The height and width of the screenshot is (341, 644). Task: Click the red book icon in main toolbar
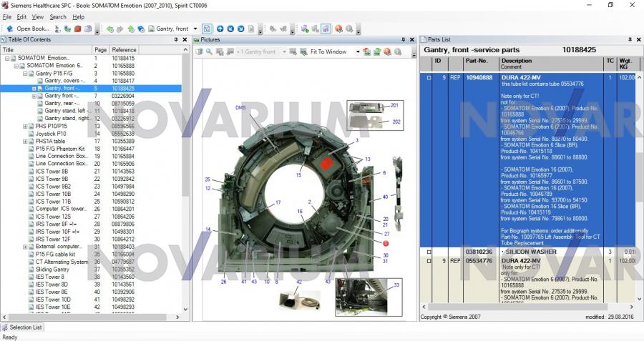77,29
